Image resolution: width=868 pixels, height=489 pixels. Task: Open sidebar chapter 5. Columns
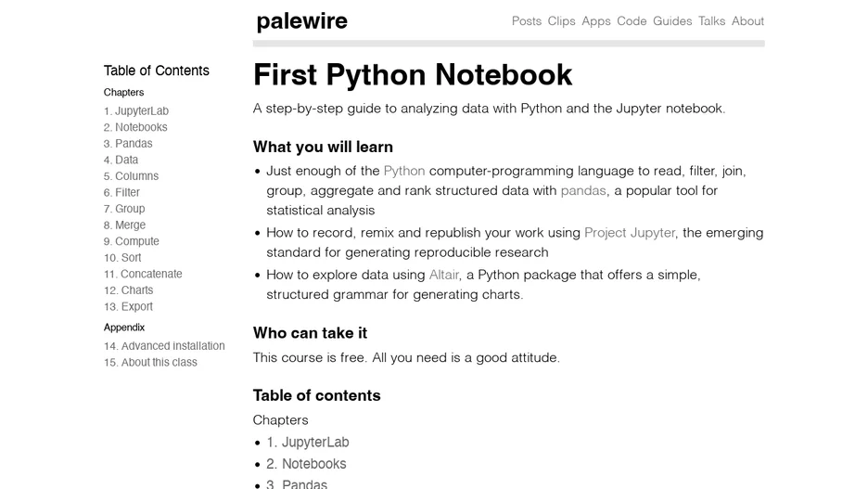coord(131,176)
